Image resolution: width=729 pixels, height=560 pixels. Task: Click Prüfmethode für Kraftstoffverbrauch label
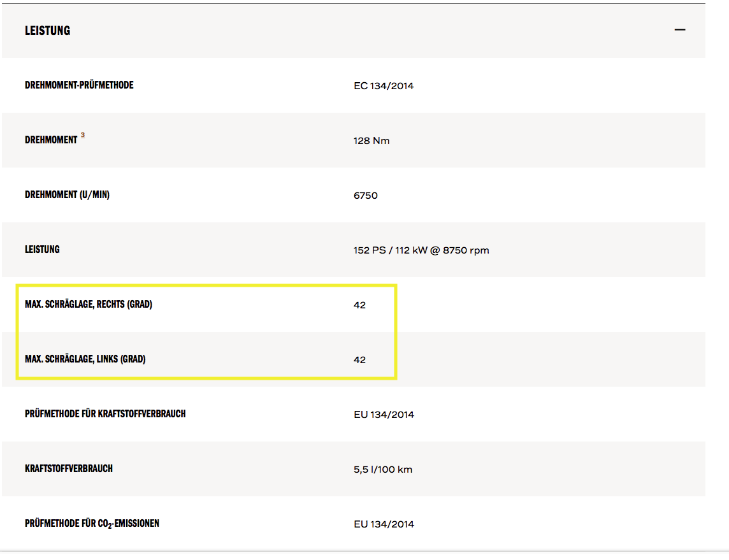[105, 414]
